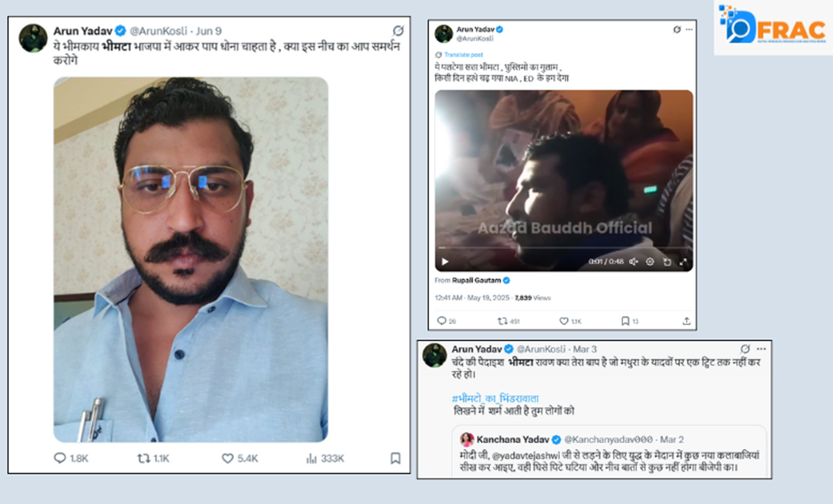Screen dimensions: 833x504
Task: Play the Aazad Bauddh Official video
Action: (x=445, y=261)
